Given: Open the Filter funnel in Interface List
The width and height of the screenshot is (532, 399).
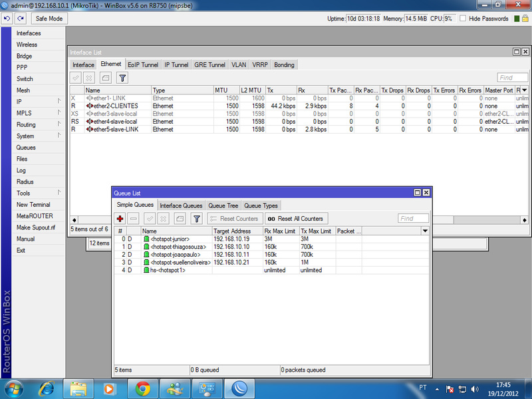Looking at the screenshot, I should click(122, 78).
